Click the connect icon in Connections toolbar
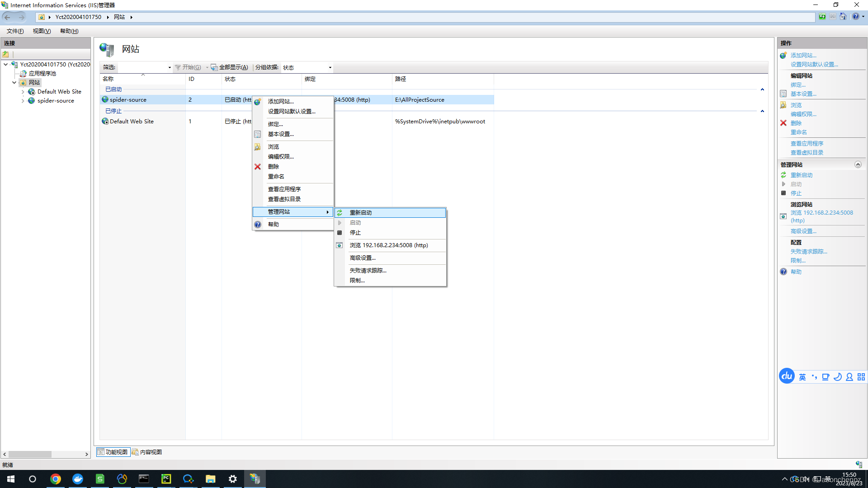 pos(6,54)
